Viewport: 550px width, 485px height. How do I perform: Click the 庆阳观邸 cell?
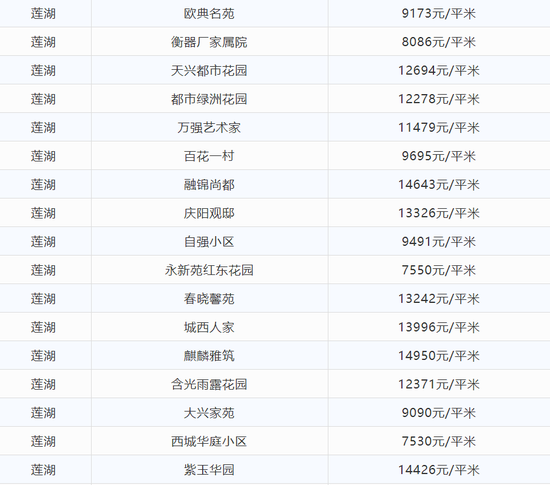[x=209, y=213]
